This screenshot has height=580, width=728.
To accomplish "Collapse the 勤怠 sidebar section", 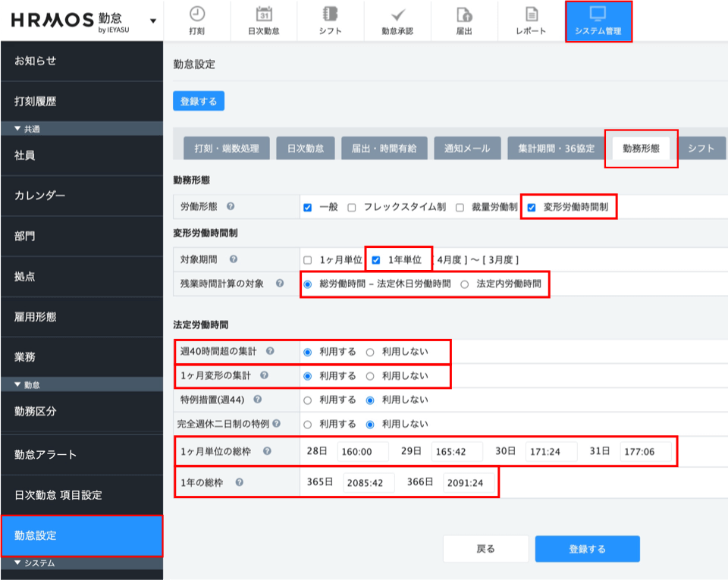I will tap(18, 385).
